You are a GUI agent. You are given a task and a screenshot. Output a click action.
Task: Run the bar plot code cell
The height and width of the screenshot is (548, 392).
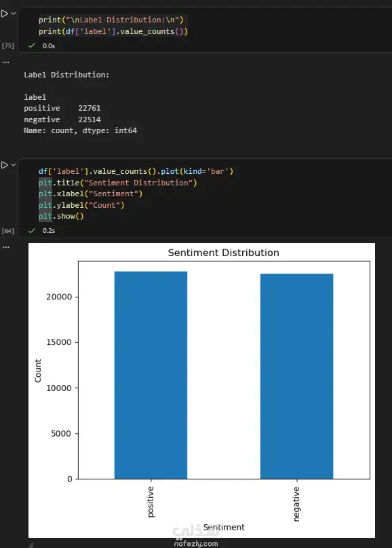click(x=5, y=165)
